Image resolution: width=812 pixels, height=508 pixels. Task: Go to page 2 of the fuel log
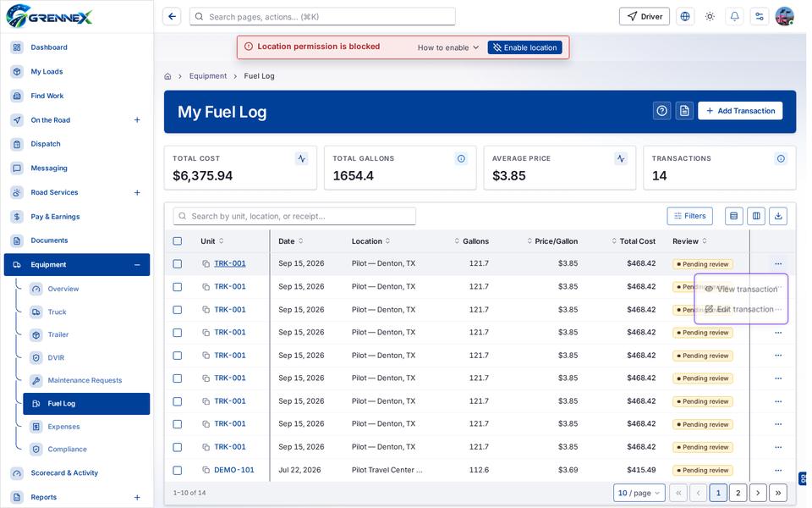tap(738, 493)
